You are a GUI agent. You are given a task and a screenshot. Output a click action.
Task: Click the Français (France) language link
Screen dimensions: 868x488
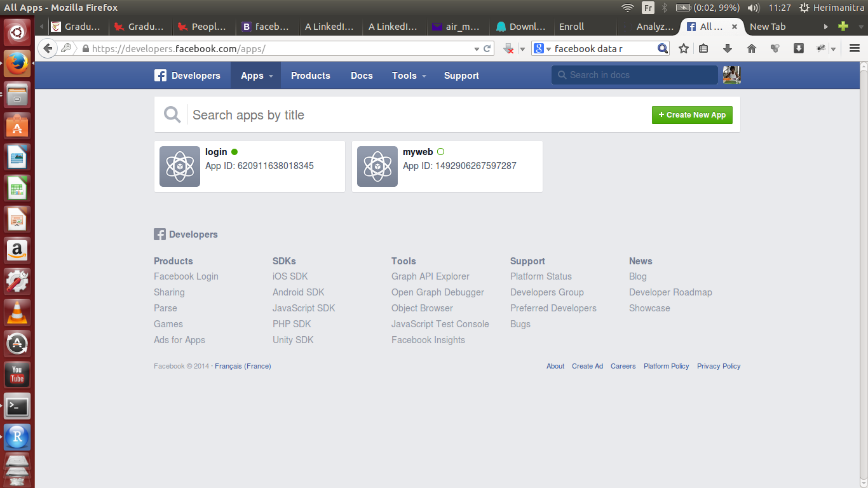tap(243, 366)
